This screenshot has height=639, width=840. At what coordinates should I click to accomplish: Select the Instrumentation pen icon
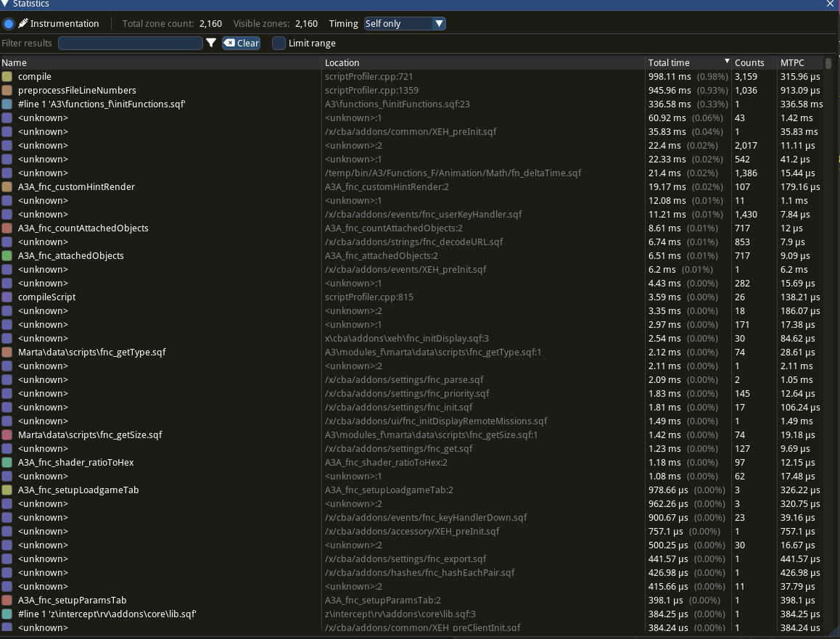24,22
